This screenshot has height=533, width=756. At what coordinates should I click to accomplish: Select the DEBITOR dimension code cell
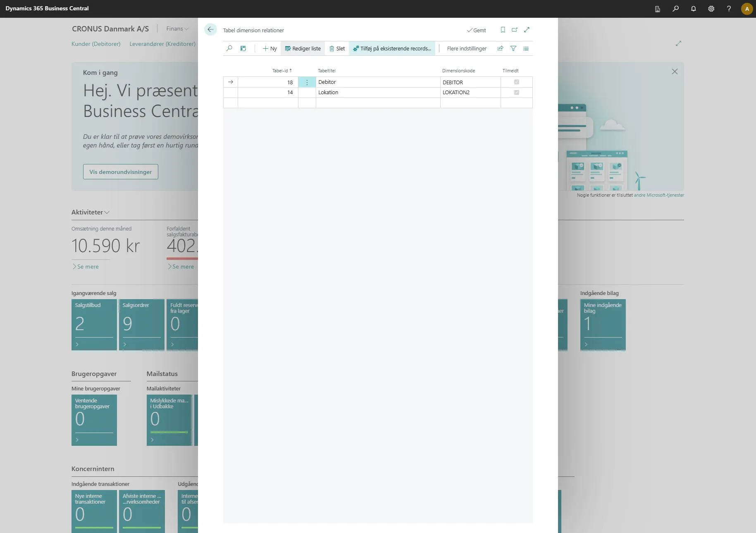470,82
